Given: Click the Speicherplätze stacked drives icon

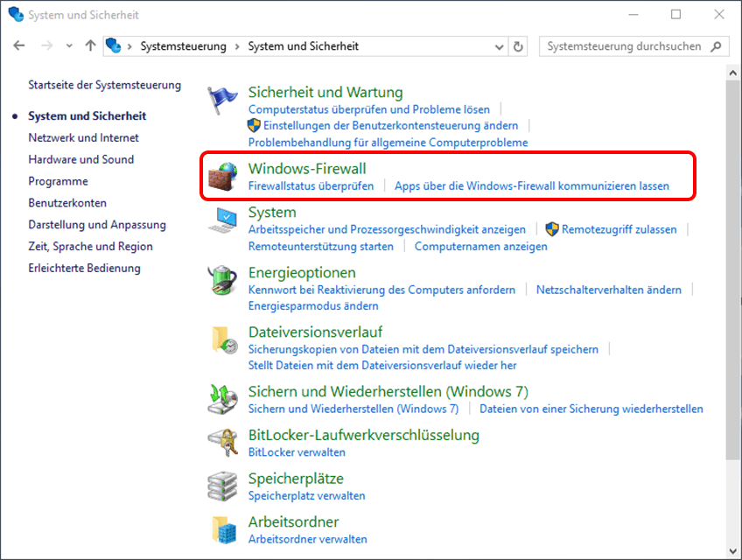Looking at the screenshot, I should pyautogui.click(x=222, y=486).
